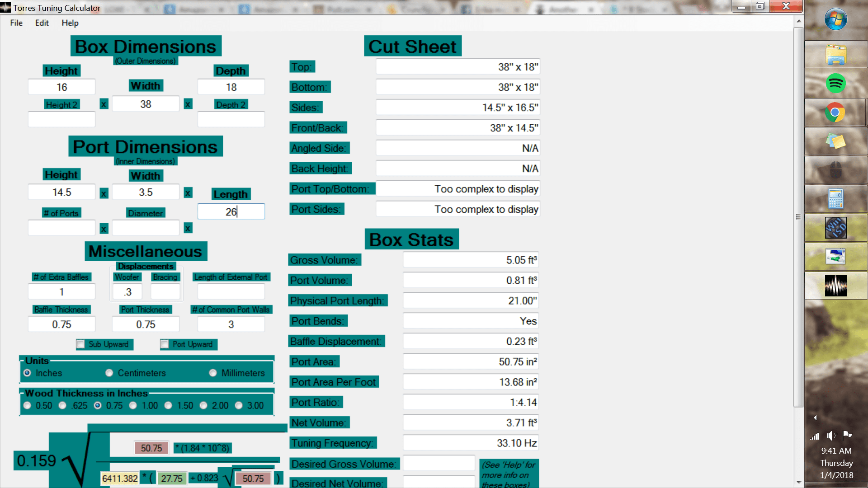
Task: Click the 6411.382 value in the formula
Action: pos(120,479)
